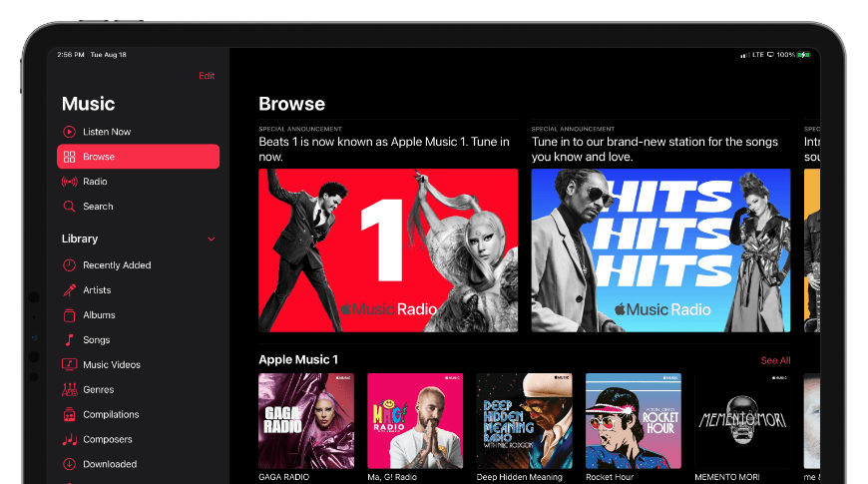868x484 pixels.
Task: Open the Rocket Hour show artwork
Action: [634, 421]
